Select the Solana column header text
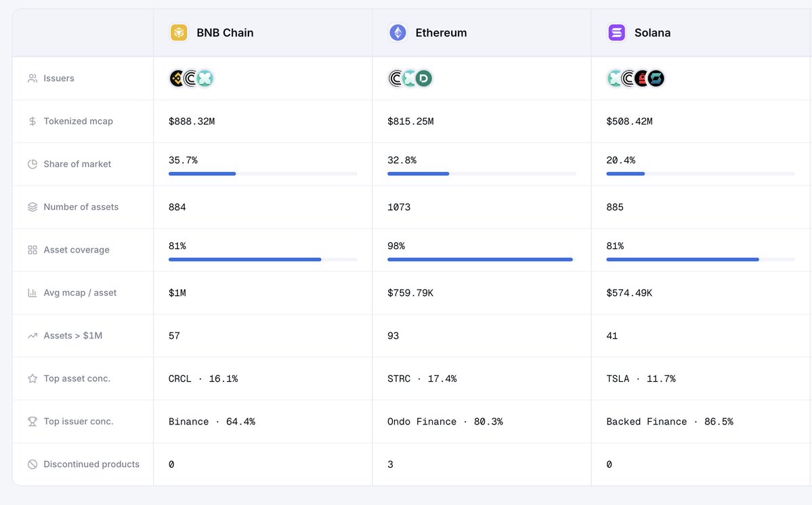Image resolution: width=812 pixels, height=505 pixels. (x=652, y=32)
